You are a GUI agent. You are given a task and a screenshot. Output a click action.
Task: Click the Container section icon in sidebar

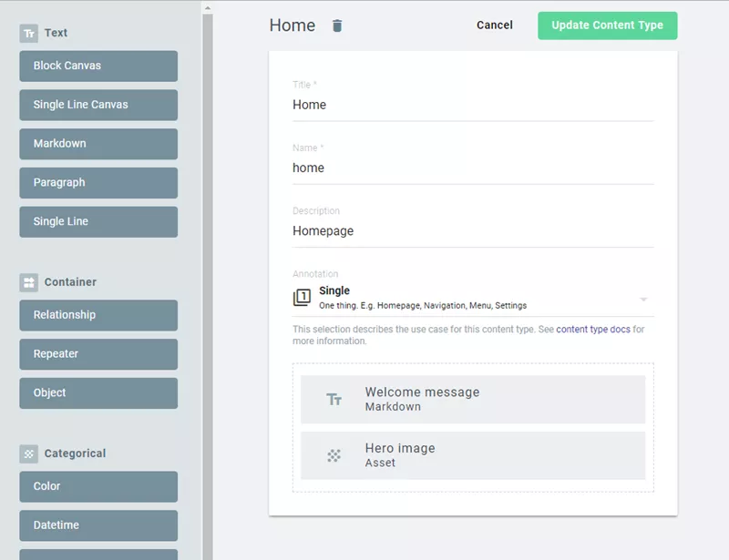(29, 282)
